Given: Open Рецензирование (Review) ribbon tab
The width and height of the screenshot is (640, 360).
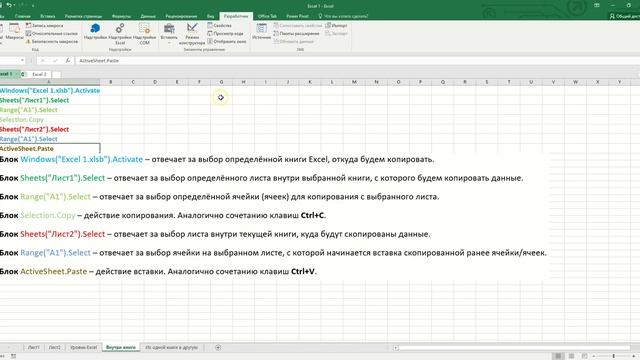Looking at the screenshot, I should [181, 16].
